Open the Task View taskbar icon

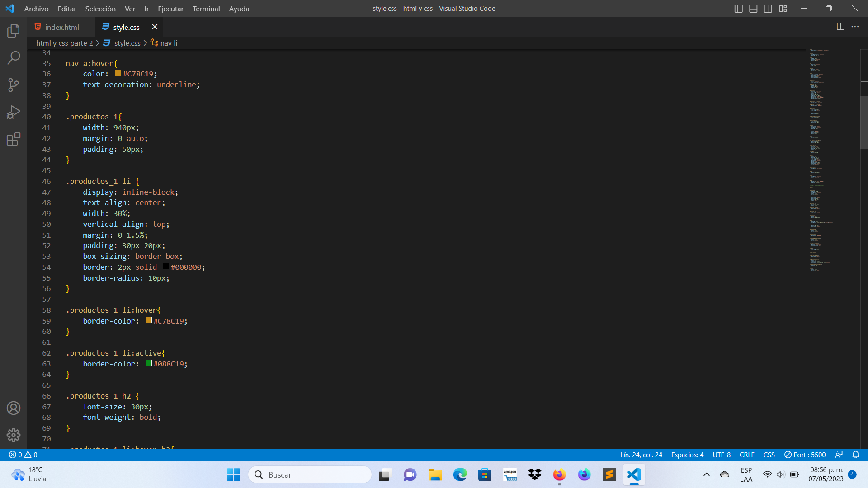[x=385, y=475]
